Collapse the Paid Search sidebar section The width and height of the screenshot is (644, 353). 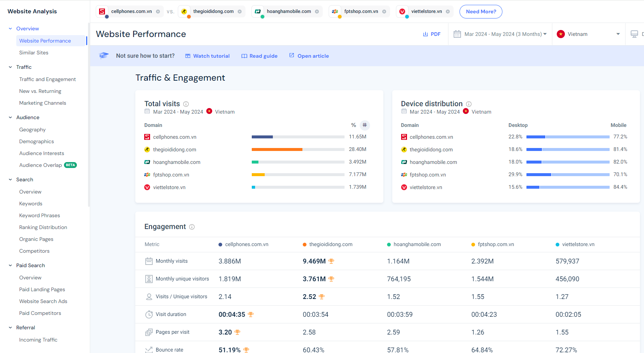pyautogui.click(x=10, y=265)
